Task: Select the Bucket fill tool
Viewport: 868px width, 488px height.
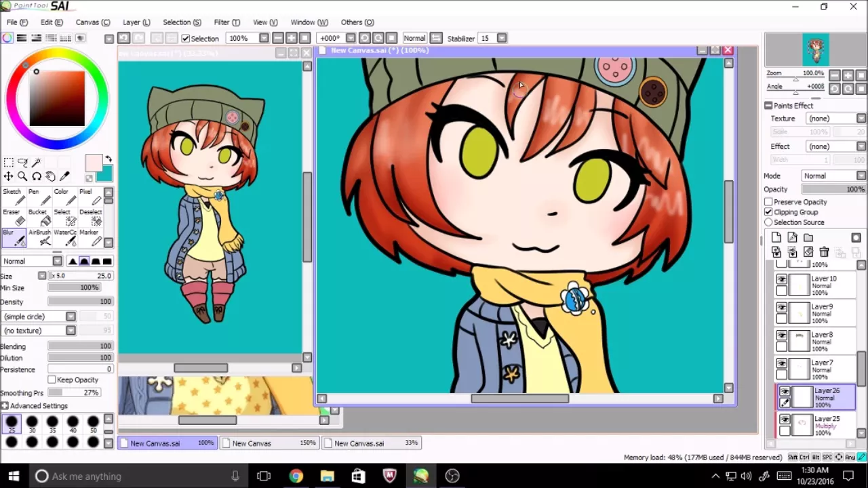Action: [x=39, y=217]
